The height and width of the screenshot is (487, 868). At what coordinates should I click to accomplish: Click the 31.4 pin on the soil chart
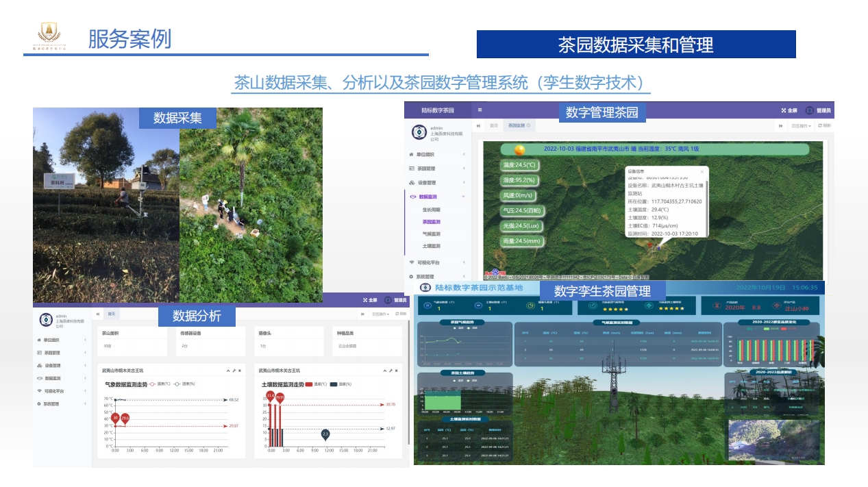point(271,396)
